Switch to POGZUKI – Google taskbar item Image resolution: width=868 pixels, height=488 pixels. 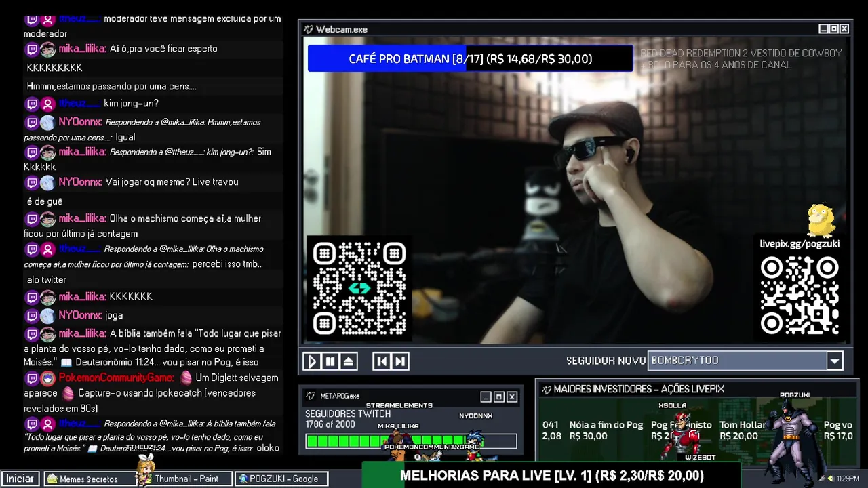283,479
